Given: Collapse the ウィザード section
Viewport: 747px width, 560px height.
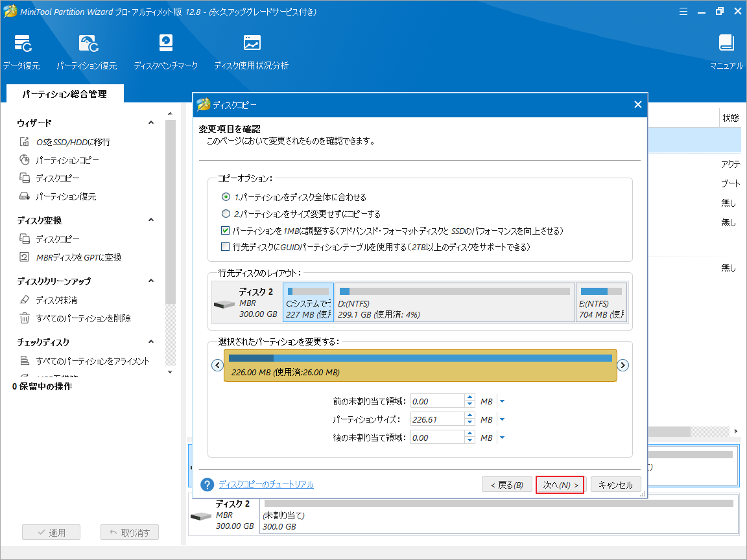Looking at the screenshot, I should pyautogui.click(x=151, y=123).
